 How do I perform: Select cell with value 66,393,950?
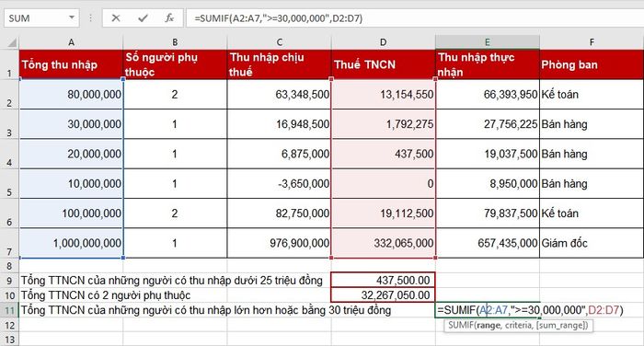[488, 94]
